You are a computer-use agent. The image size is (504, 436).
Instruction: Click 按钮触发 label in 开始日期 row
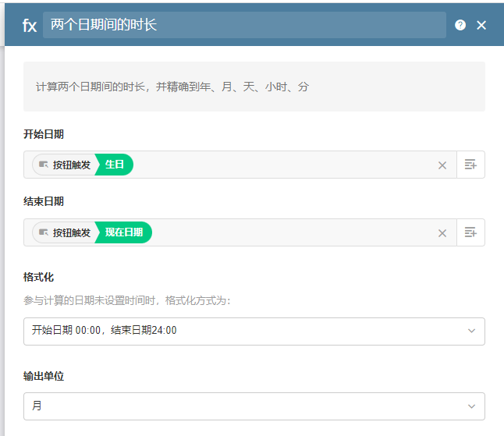pos(72,165)
